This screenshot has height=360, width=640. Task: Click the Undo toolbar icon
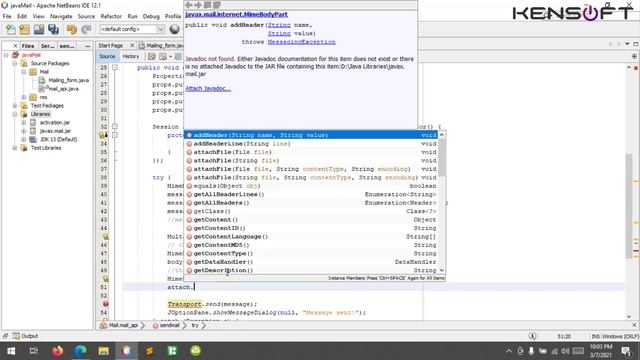click(x=72, y=29)
